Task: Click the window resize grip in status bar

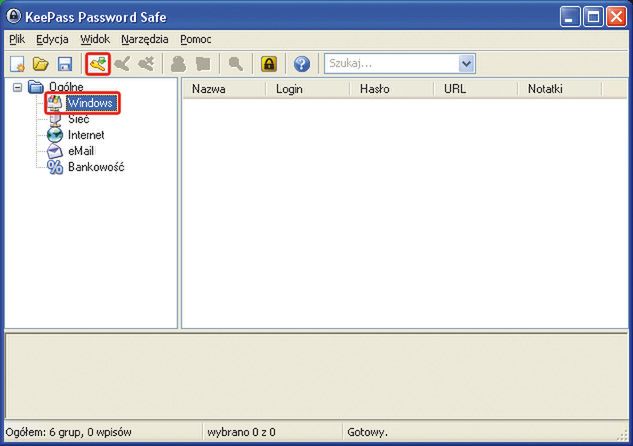Action: (622, 434)
